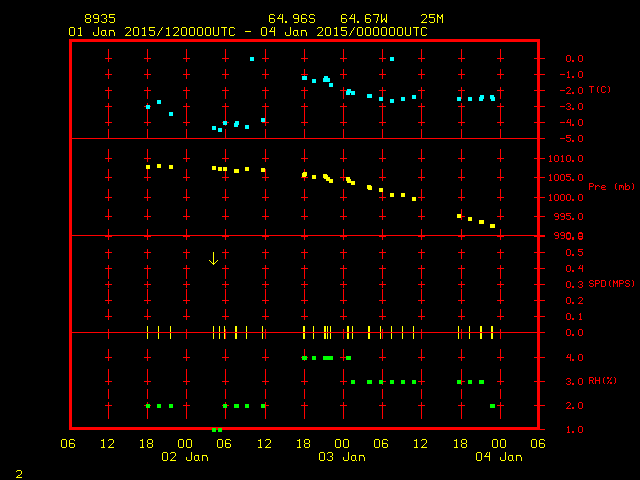Image resolution: width=640 pixels, height=480 pixels.
Task: Click the start time "01 Jan 2015/120000UTC"
Action: pyautogui.click(x=152, y=32)
